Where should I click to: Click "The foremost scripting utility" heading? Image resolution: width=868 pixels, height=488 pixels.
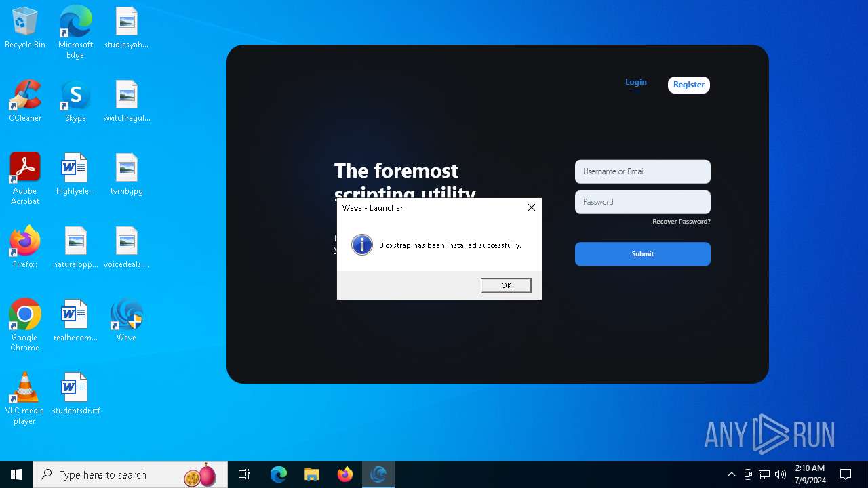tap(405, 181)
